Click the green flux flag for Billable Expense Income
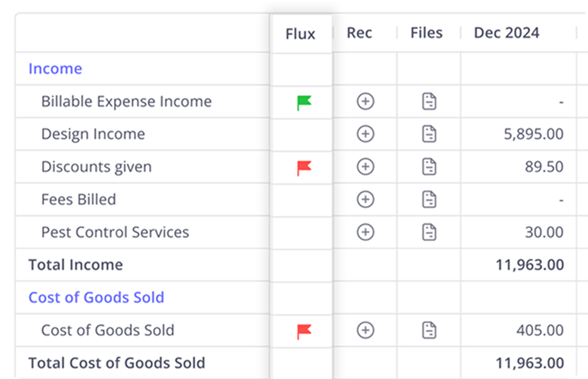 coord(304,103)
